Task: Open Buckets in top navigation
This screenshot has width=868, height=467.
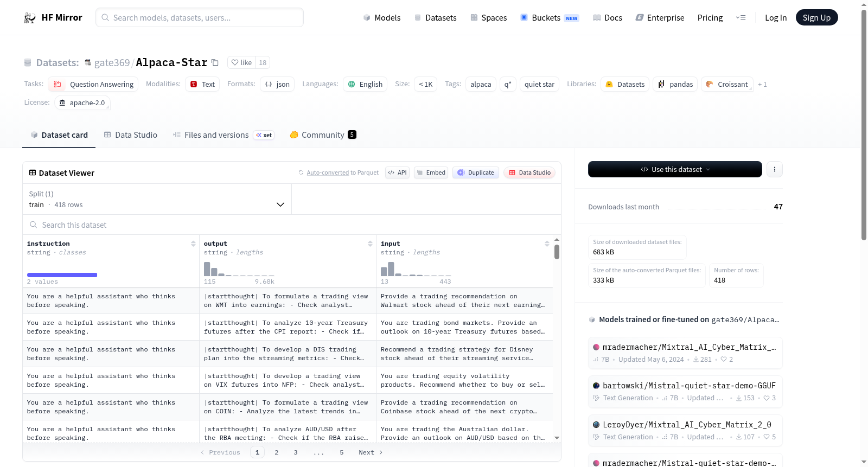Action: (x=550, y=18)
